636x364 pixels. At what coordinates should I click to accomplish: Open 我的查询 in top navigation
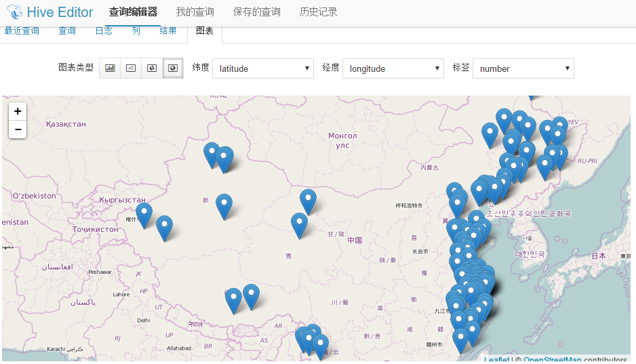click(x=195, y=12)
